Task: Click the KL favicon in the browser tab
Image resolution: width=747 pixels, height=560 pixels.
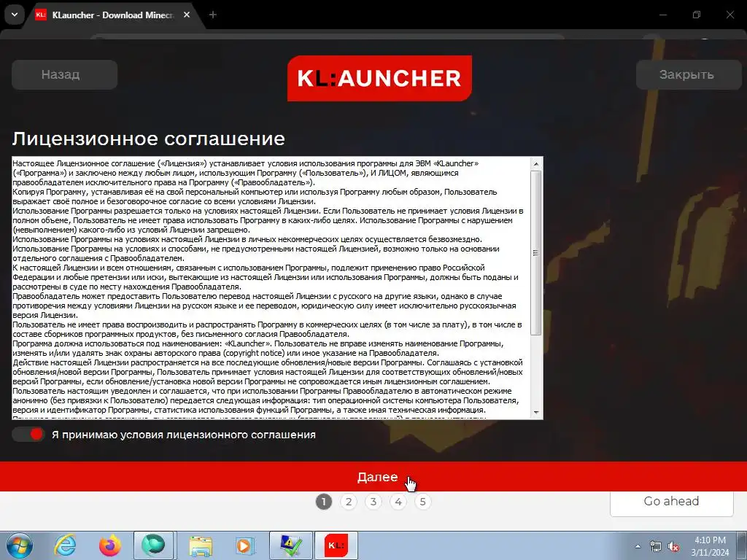Action: pos(41,15)
